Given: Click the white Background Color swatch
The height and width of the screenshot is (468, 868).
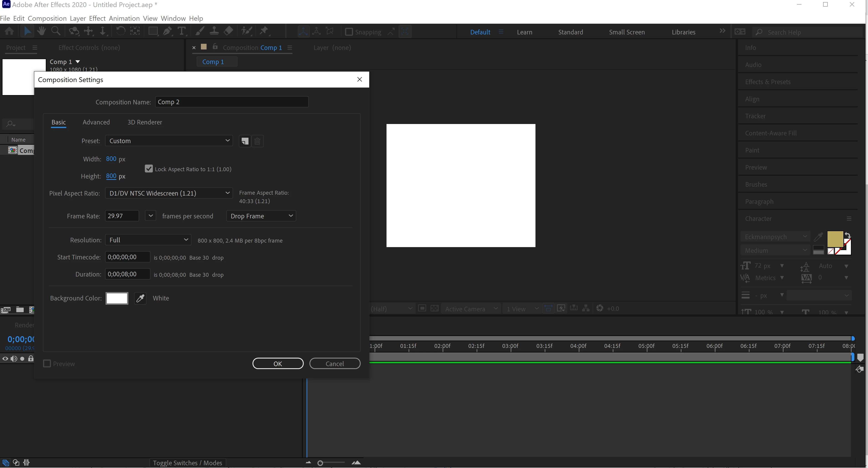Looking at the screenshot, I should (x=117, y=298).
